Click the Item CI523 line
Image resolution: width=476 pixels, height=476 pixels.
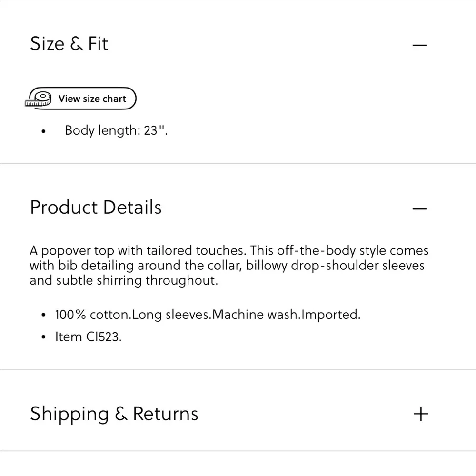point(89,337)
